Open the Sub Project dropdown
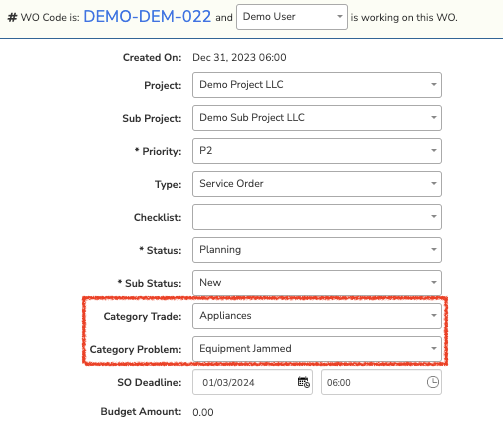This screenshot has width=503, height=427. pyautogui.click(x=317, y=118)
